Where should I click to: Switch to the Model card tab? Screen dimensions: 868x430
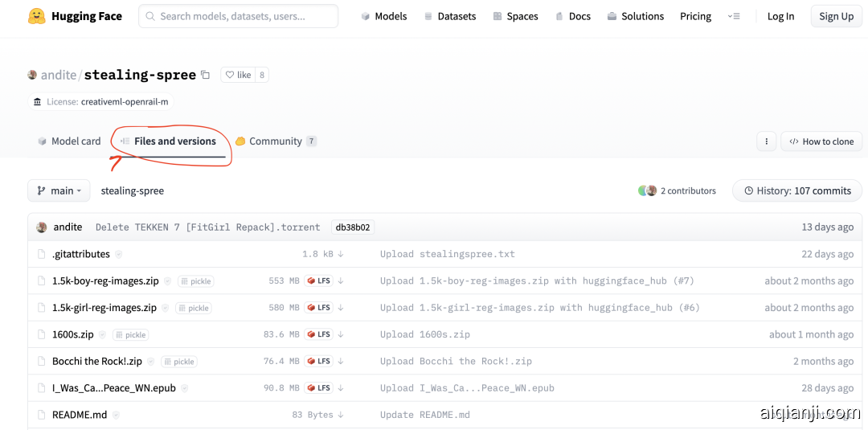tap(69, 141)
